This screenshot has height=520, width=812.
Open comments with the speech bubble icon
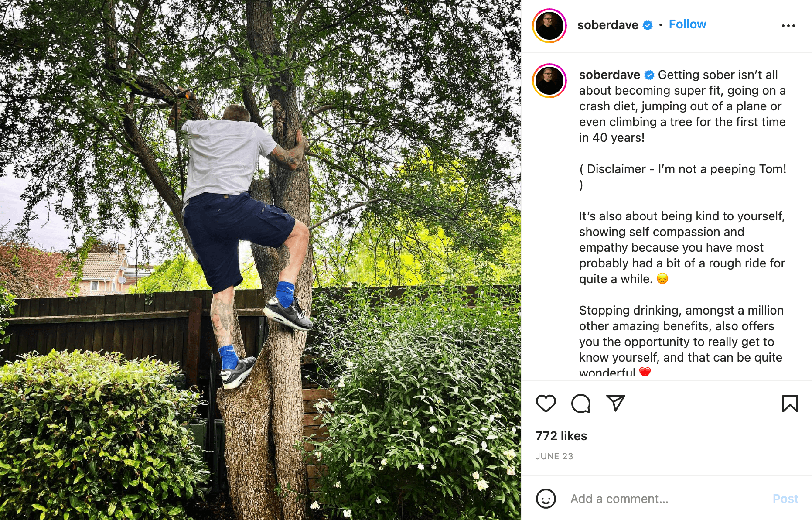pyautogui.click(x=581, y=404)
